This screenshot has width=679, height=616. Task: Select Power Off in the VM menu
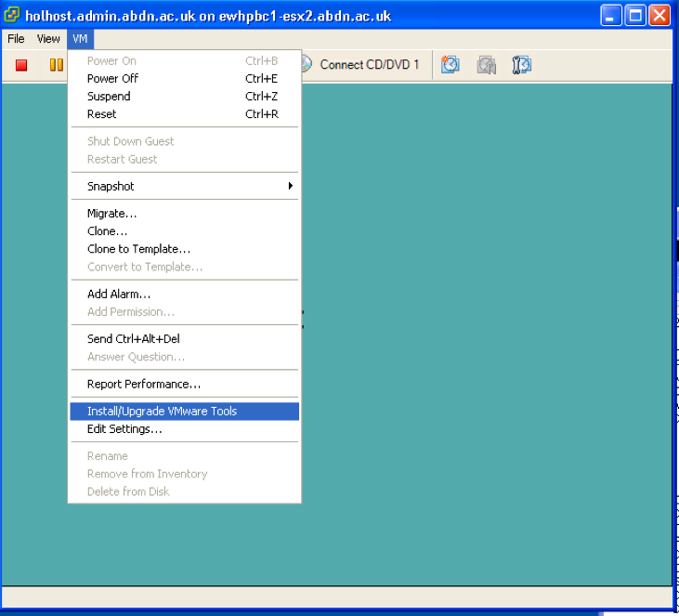pos(112,79)
